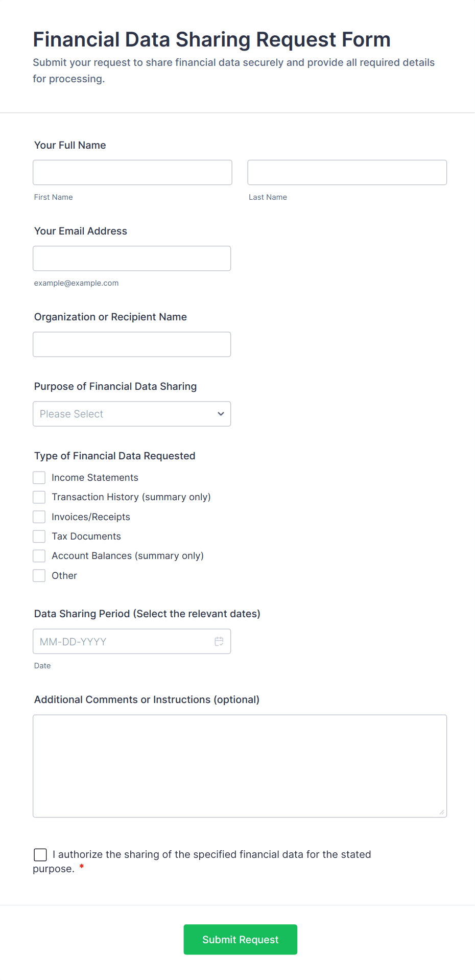Select the Tax Documents checkbox
Screen dimensions: 475x980
(39, 536)
